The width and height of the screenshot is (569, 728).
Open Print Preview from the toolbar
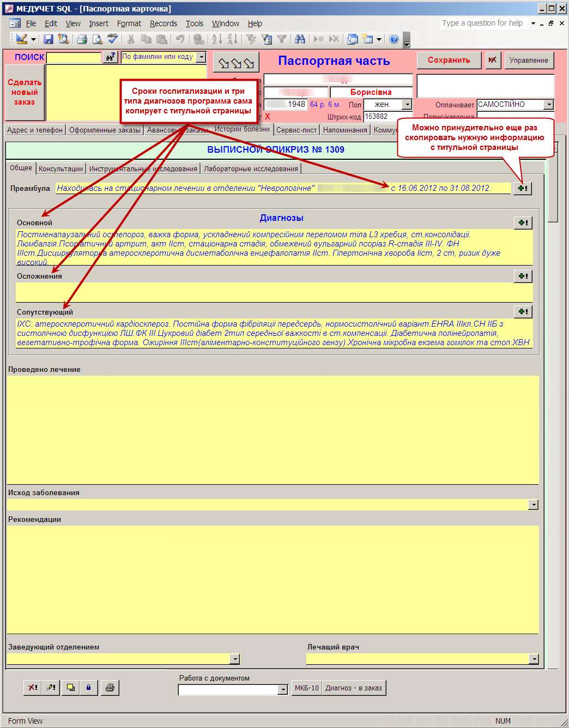[98, 39]
